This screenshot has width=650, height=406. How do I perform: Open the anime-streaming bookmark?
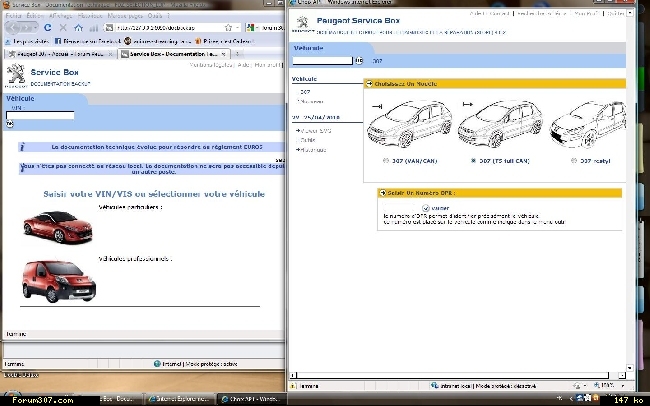(x=158, y=41)
